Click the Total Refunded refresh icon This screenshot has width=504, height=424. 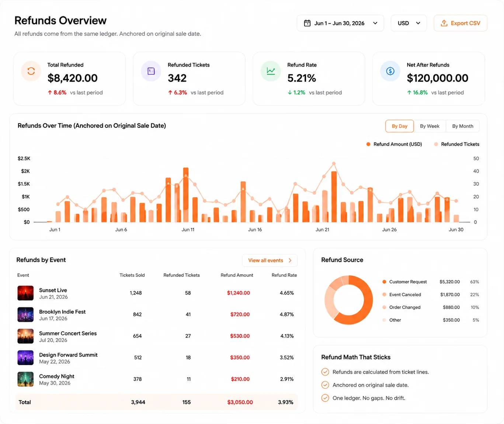pyautogui.click(x=31, y=71)
